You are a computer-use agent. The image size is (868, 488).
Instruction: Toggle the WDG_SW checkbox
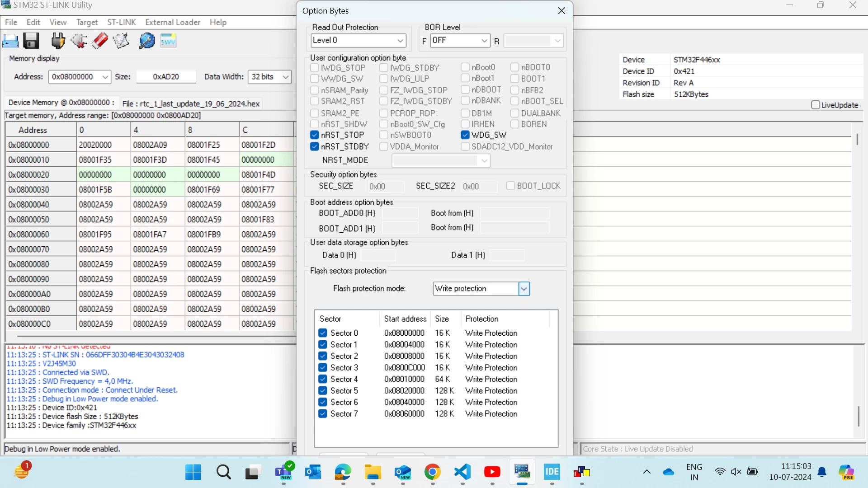(465, 135)
